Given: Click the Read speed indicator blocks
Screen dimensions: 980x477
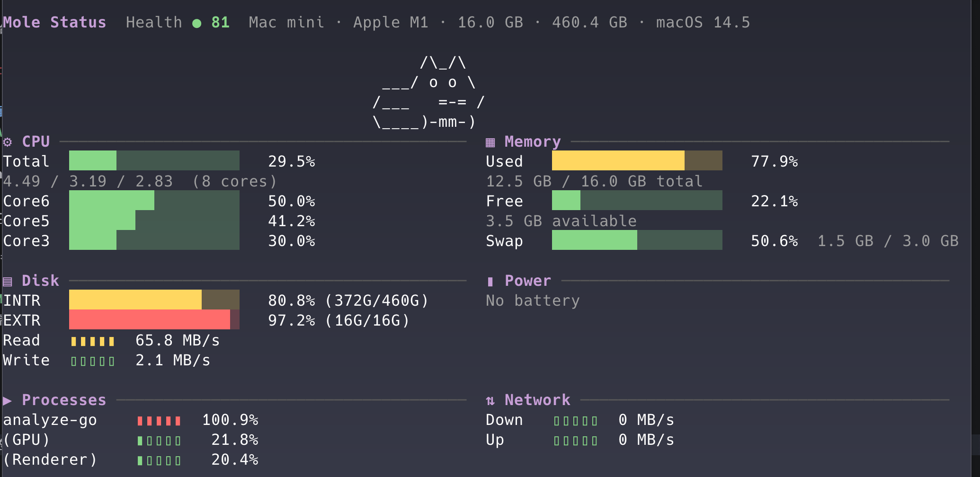Looking at the screenshot, I should pos(93,341).
